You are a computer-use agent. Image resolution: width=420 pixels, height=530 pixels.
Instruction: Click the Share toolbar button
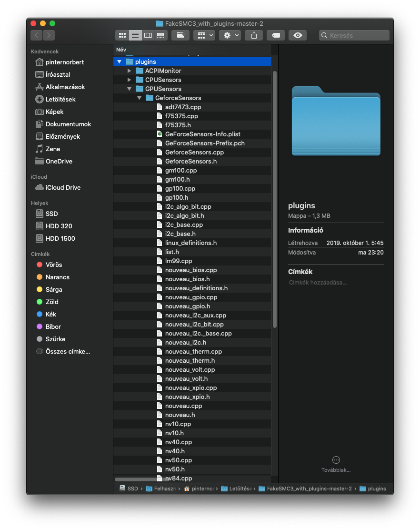click(254, 35)
